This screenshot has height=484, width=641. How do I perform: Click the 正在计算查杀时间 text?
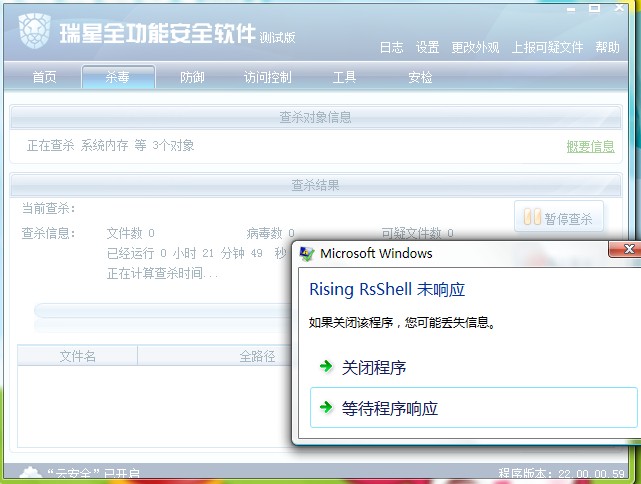point(162,273)
